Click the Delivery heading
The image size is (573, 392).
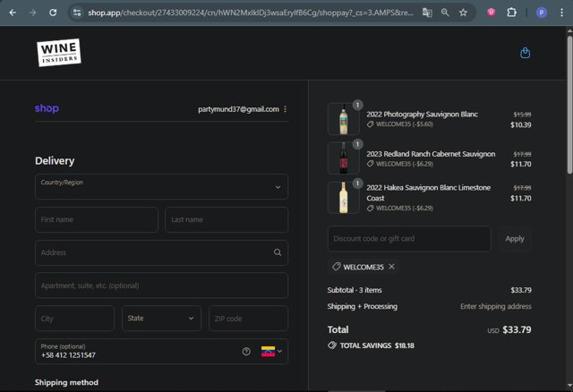pyautogui.click(x=55, y=161)
